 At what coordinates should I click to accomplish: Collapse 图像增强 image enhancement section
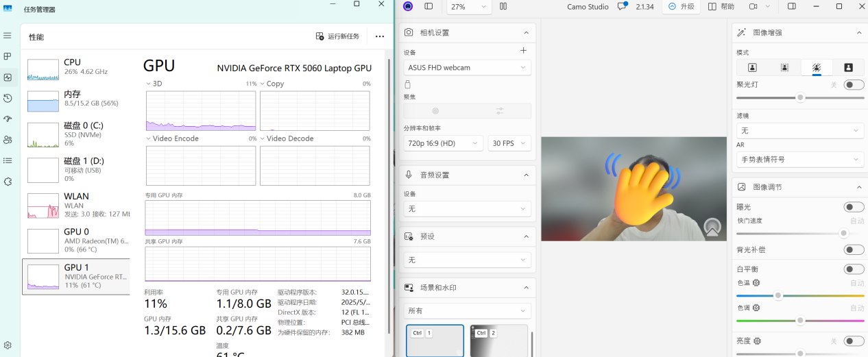point(859,32)
